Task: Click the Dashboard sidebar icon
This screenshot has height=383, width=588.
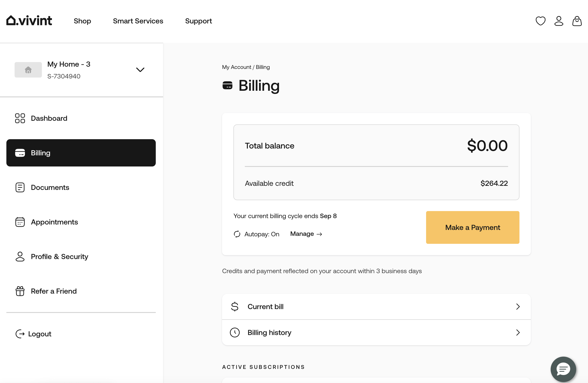Action: click(x=20, y=118)
